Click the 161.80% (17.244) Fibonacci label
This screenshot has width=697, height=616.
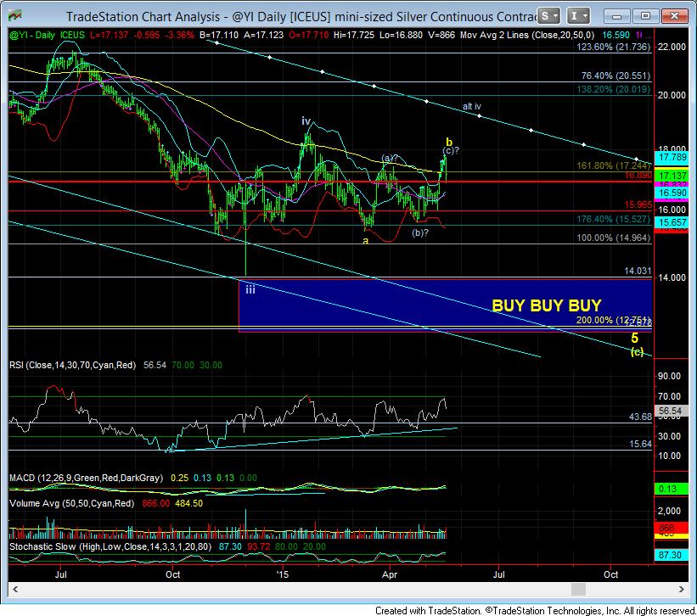pyautogui.click(x=607, y=165)
